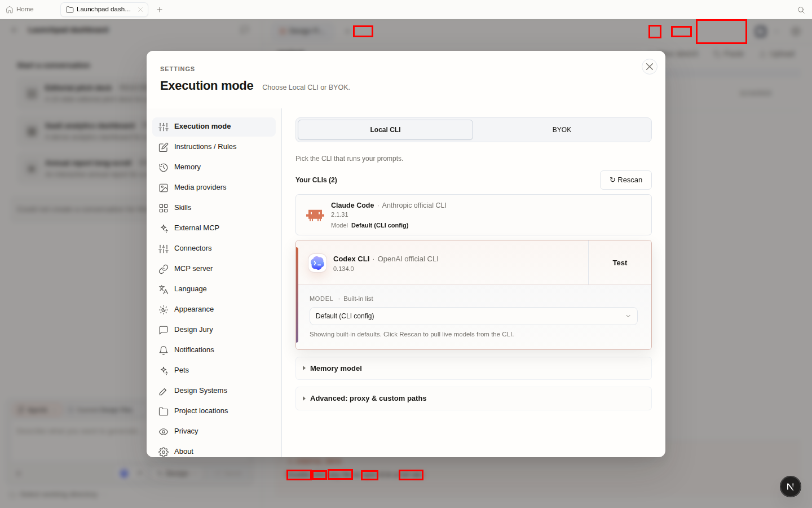The image size is (812, 508).
Task: Click the Test button for Codex CLI
Action: click(620, 263)
